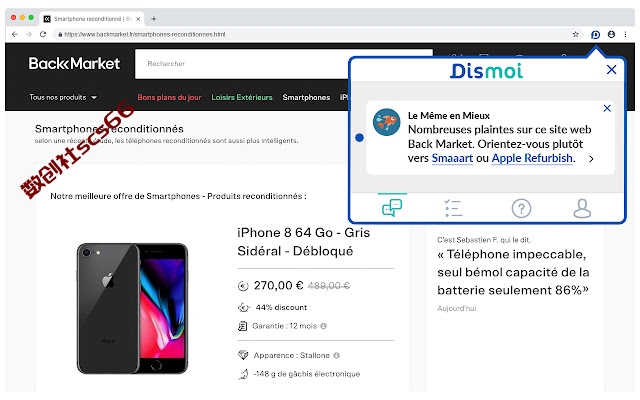Viewport: 640px width, 400px height.
Task: Click the BackMarket logo
Action: coord(74,64)
